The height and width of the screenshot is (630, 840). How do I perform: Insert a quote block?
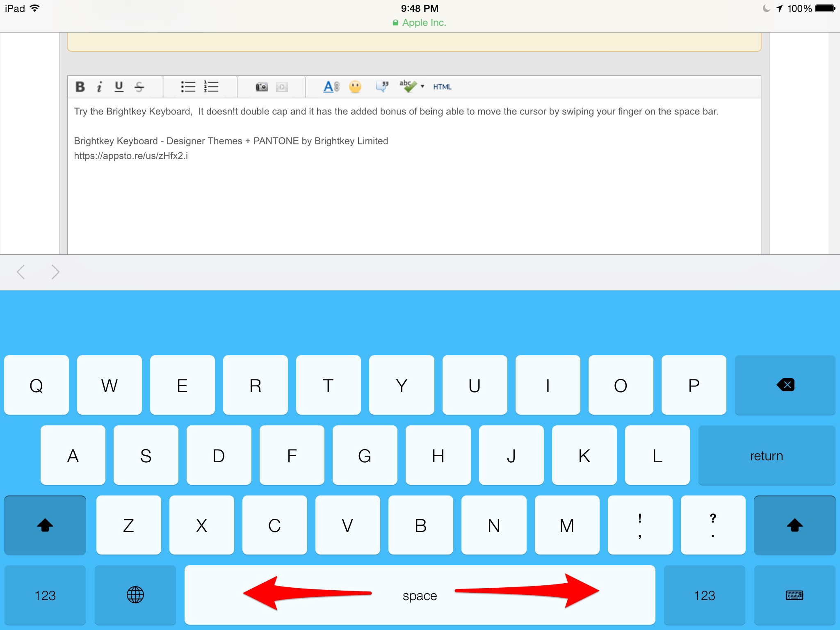tap(382, 87)
